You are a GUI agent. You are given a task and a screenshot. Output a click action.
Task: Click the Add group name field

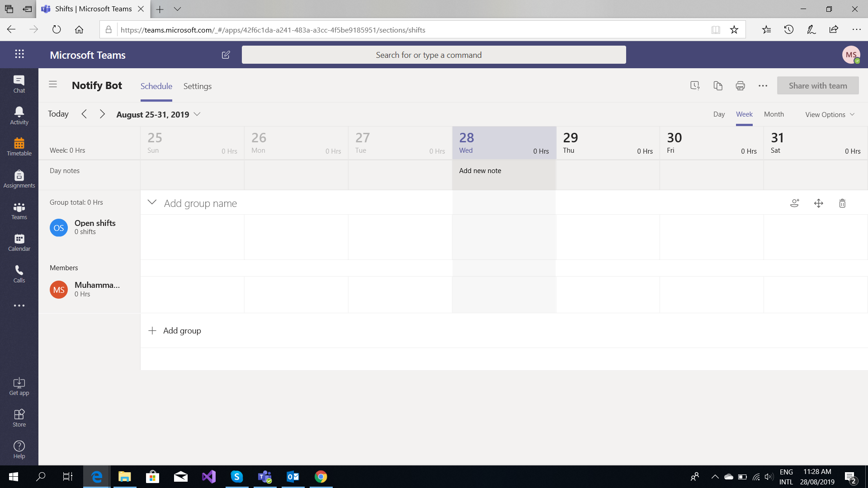click(200, 203)
